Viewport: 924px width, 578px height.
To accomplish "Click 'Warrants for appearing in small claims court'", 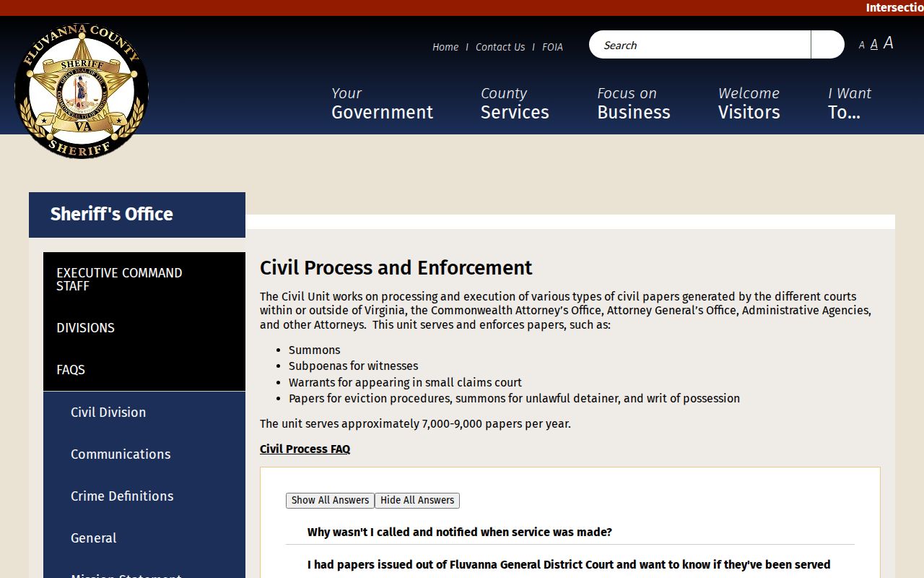I will [405, 383].
